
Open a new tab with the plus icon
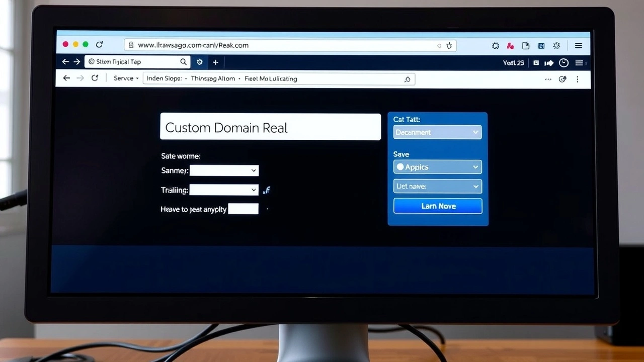click(215, 62)
